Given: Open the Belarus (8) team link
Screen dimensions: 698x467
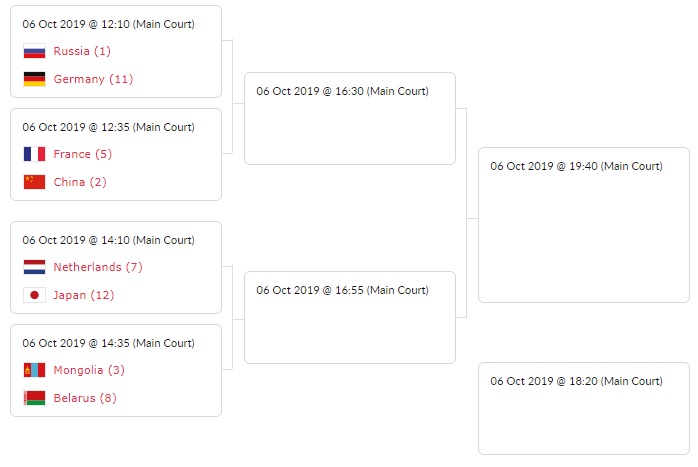Looking at the screenshot, I should point(85,398).
